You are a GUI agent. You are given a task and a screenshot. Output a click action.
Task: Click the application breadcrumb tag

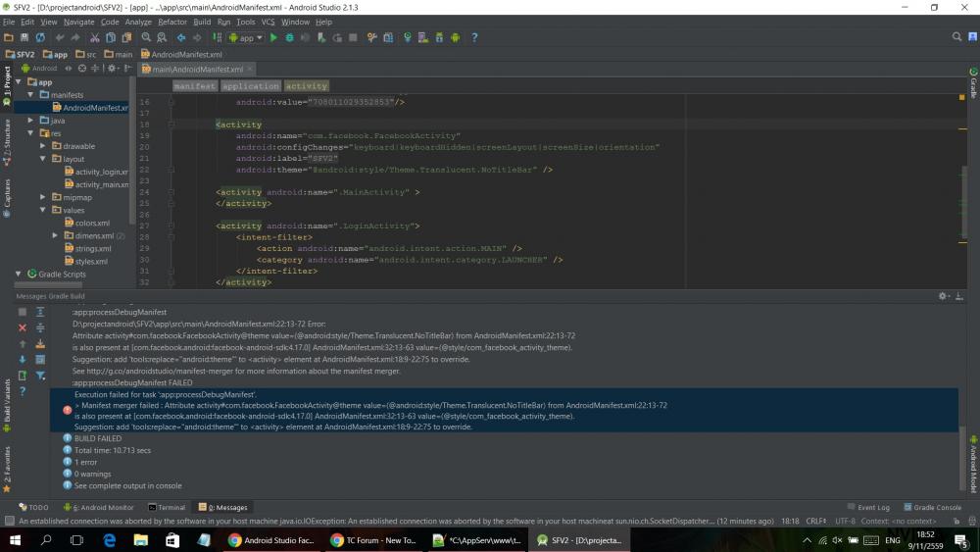click(251, 86)
